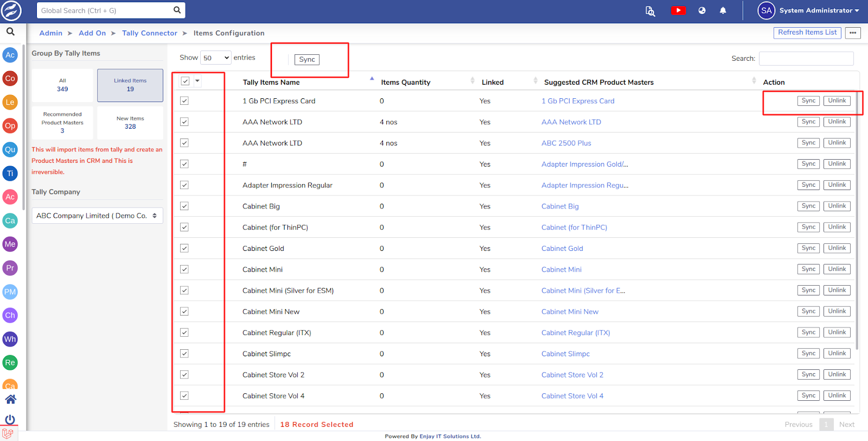This screenshot has width=868, height=441.
Task: Click the application logo icon
Action: tap(11, 10)
